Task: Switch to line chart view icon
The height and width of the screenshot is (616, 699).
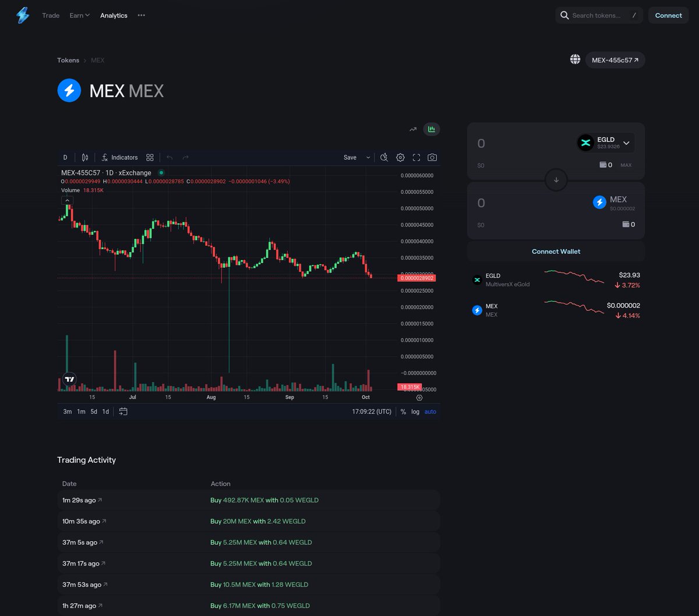Action: tap(413, 129)
